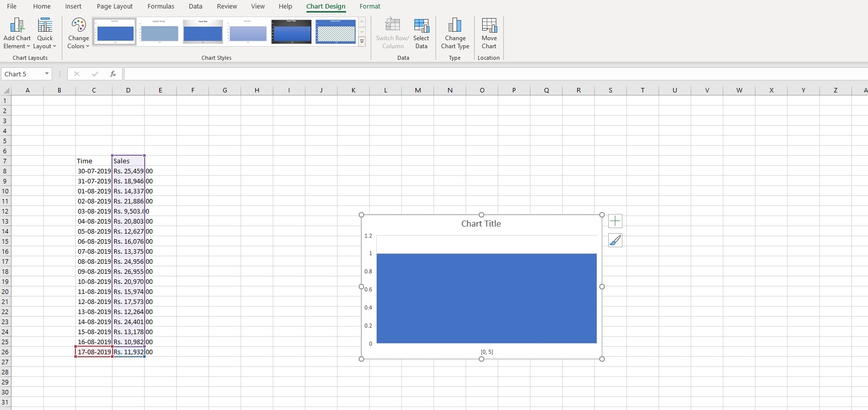The image size is (868, 410).
Task: Apply the second striped chart style
Action: [x=159, y=32]
